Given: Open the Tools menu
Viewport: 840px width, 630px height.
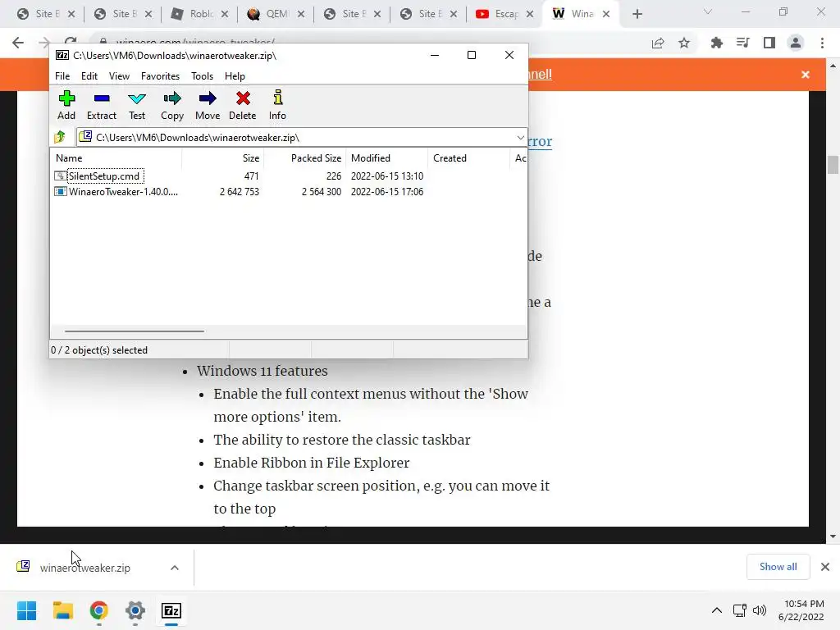Looking at the screenshot, I should 202,76.
